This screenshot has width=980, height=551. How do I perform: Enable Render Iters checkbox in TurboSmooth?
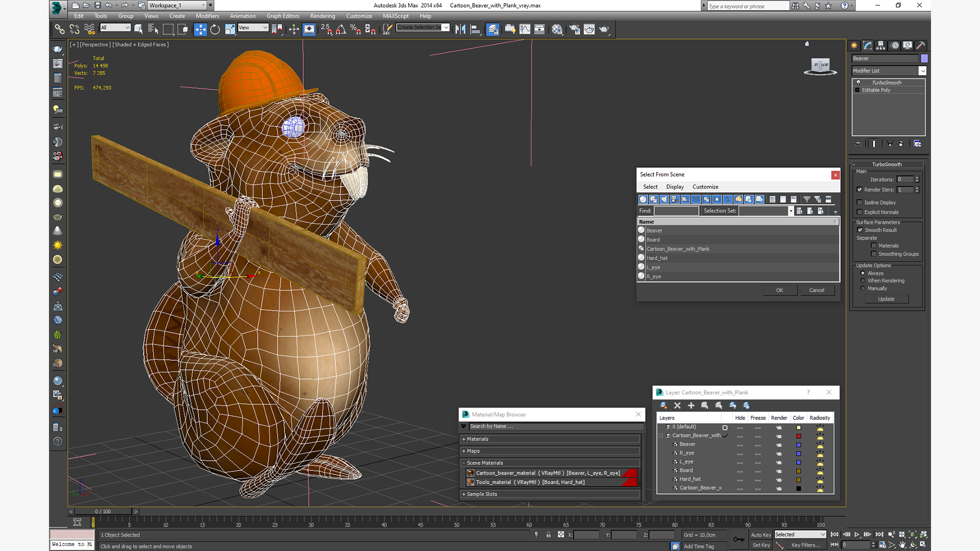pyautogui.click(x=861, y=190)
